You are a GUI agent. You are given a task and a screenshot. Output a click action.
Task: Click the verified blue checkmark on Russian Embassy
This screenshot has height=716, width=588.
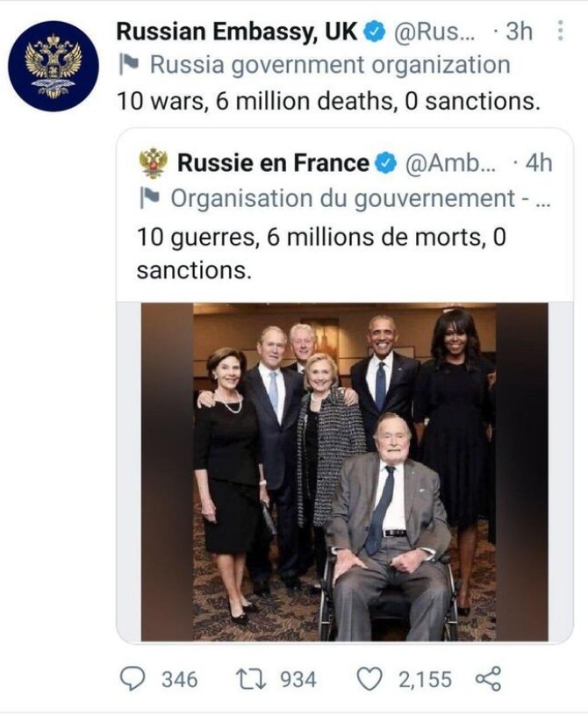point(374,30)
